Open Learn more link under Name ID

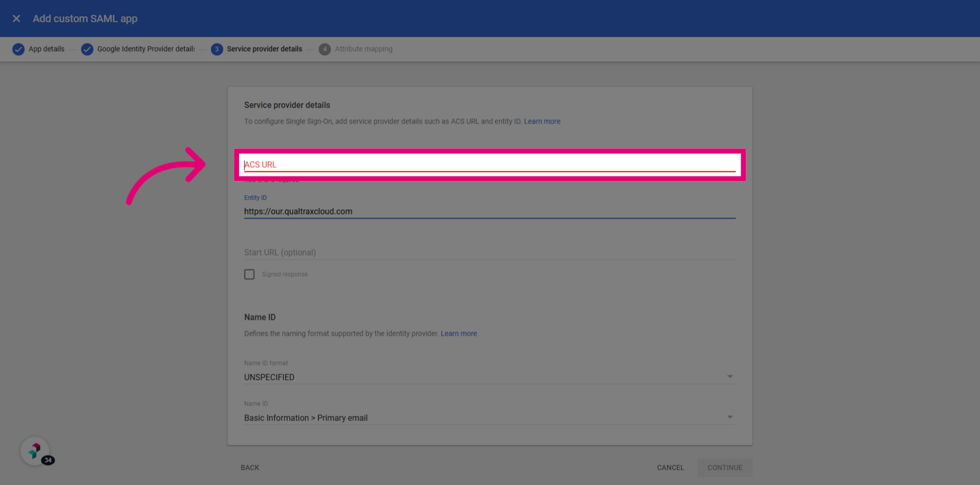[x=459, y=333]
